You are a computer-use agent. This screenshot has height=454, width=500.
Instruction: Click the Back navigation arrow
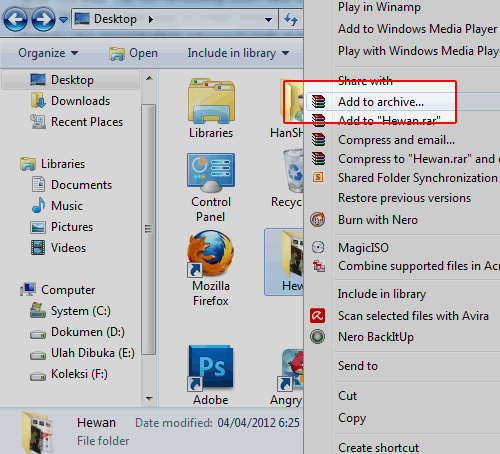(15, 19)
